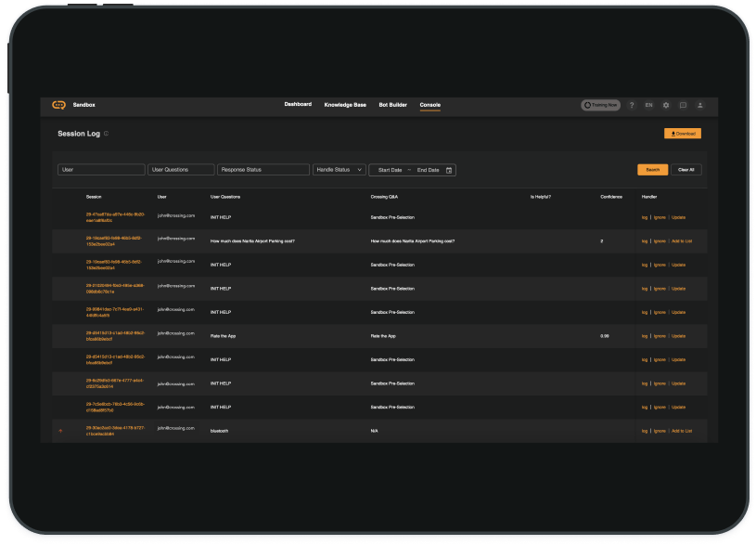Click the Crossing Q&A column header

(384, 197)
